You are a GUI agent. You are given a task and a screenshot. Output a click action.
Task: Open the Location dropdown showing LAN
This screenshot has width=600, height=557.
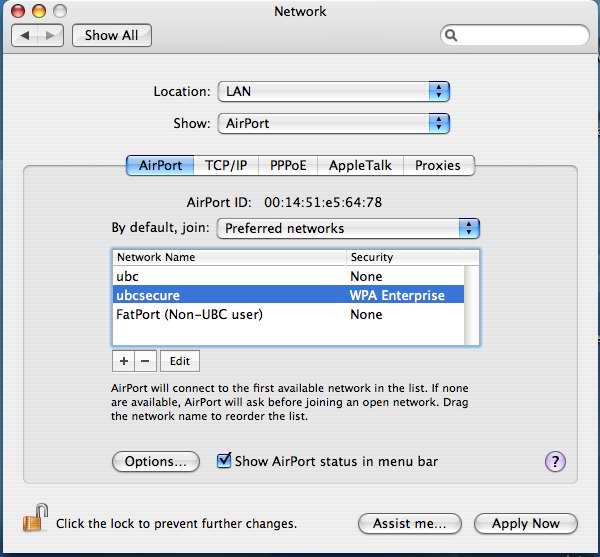tap(333, 91)
